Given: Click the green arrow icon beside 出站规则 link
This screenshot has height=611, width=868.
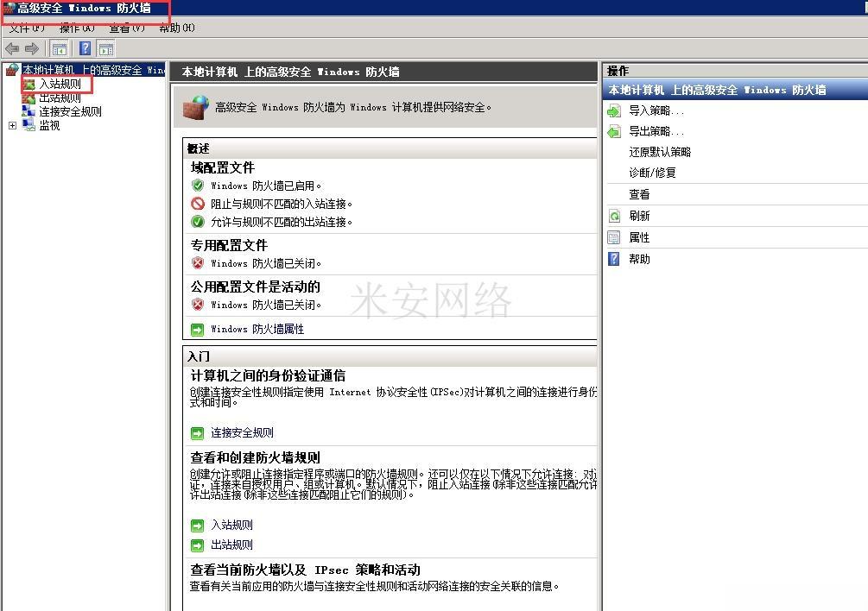Looking at the screenshot, I should pyautogui.click(x=197, y=545).
